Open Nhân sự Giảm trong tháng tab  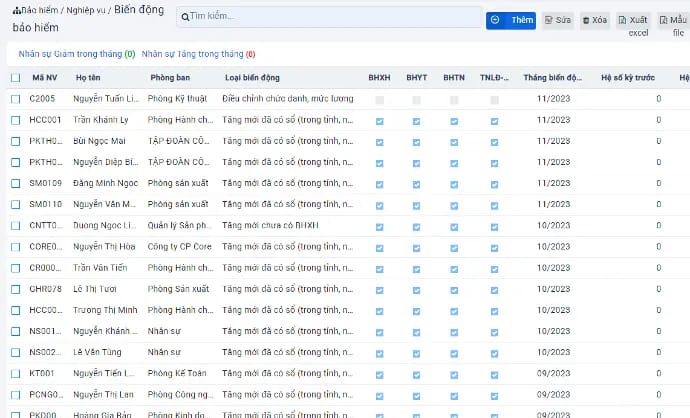tap(77, 54)
